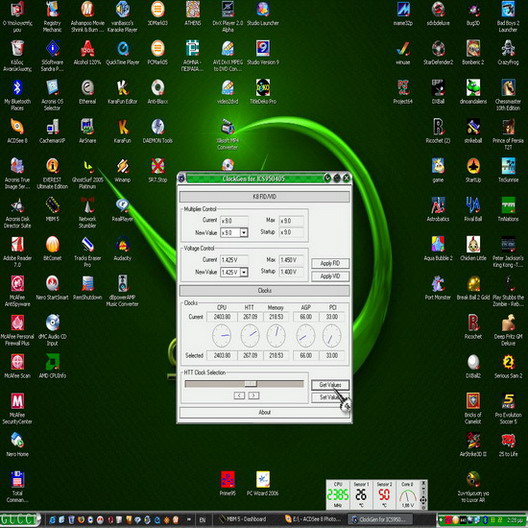Open the PCMark05 desktop icon
Viewport: 528px width, 528px height.
[x=158, y=53]
